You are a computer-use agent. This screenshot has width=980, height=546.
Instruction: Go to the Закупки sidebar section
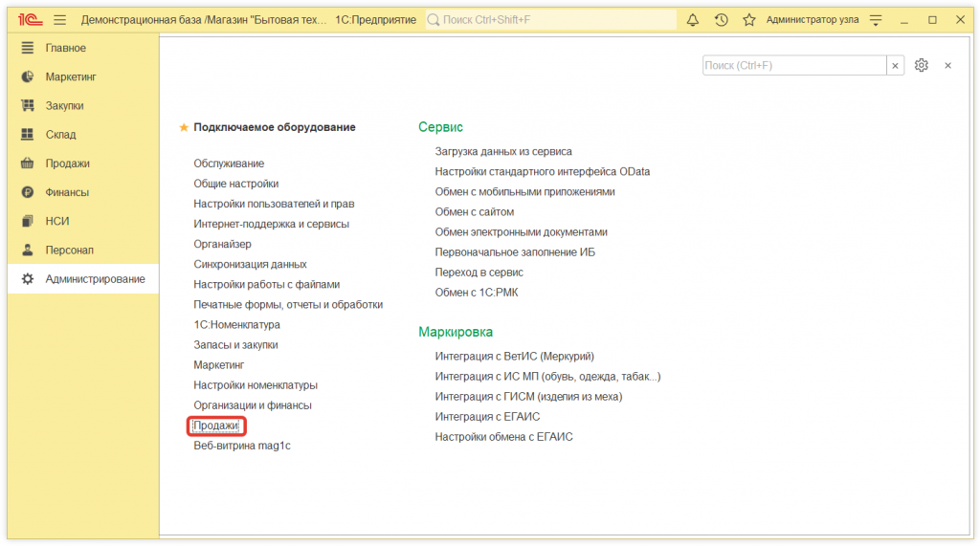pyautogui.click(x=64, y=105)
